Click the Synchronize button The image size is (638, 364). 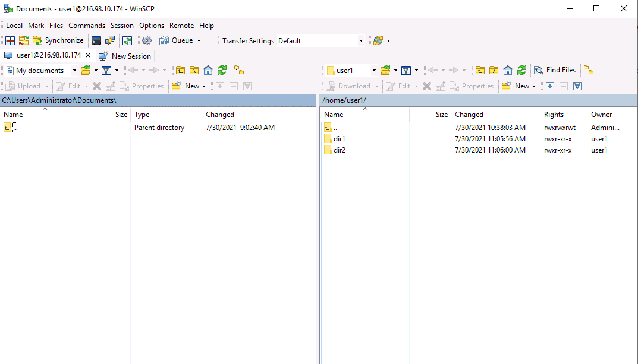coord(58,40)
